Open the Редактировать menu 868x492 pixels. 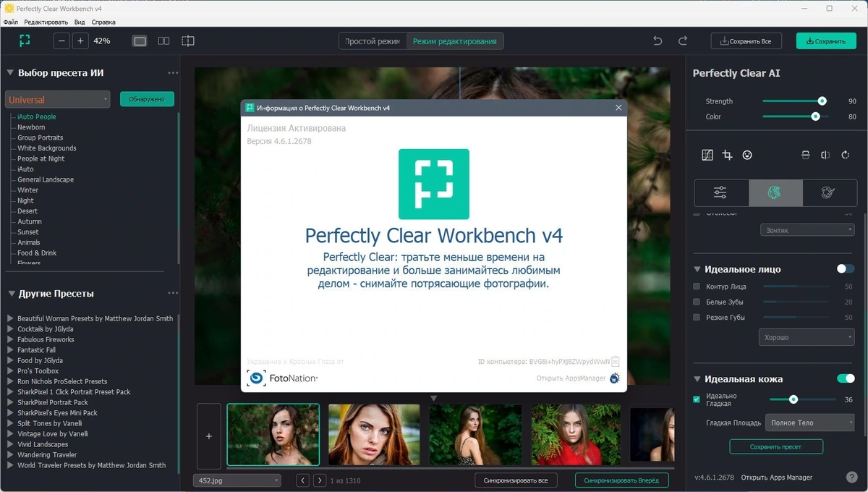click(46, 22)
